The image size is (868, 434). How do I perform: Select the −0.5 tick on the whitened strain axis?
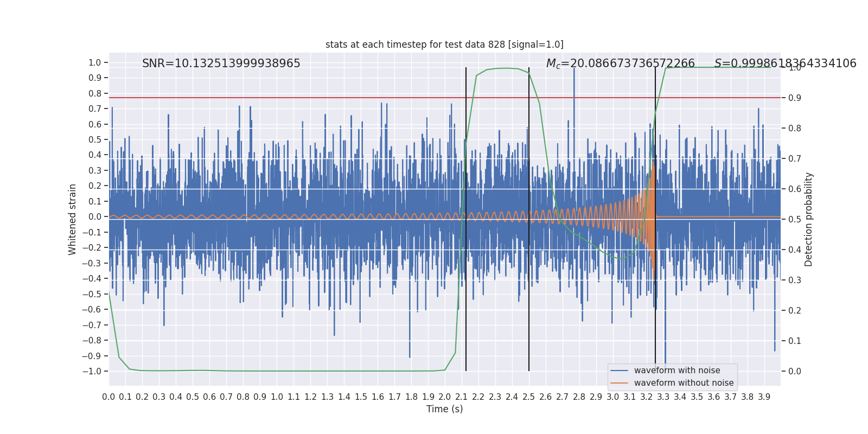92,294
